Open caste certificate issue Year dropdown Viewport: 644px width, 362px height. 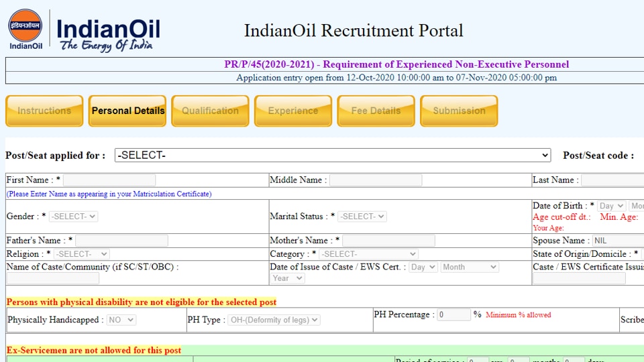point(287,278)
